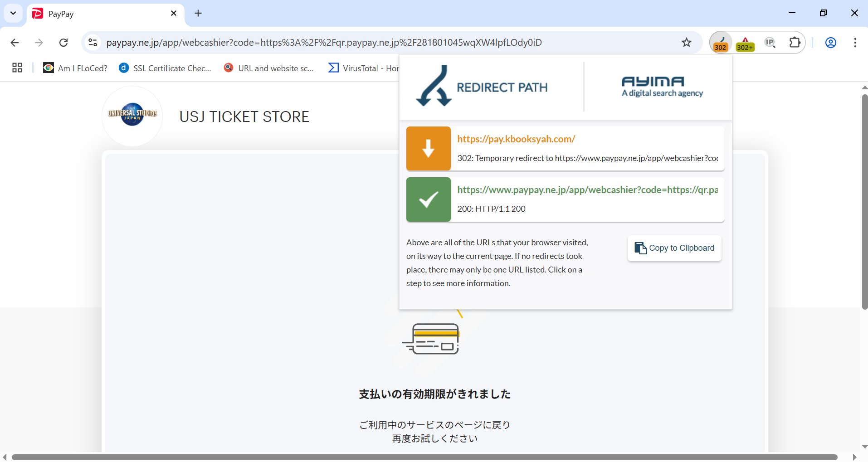
Task: Click the credit card illustration
Action: pos(432,339)
